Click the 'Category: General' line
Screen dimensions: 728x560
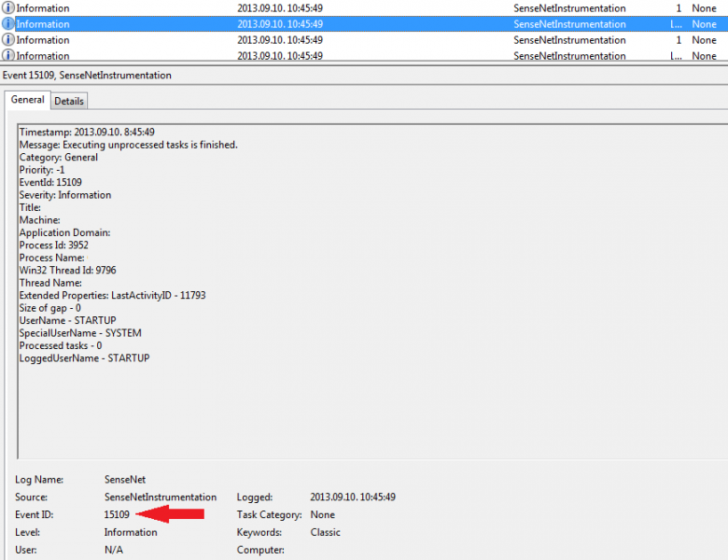[59, 158]
